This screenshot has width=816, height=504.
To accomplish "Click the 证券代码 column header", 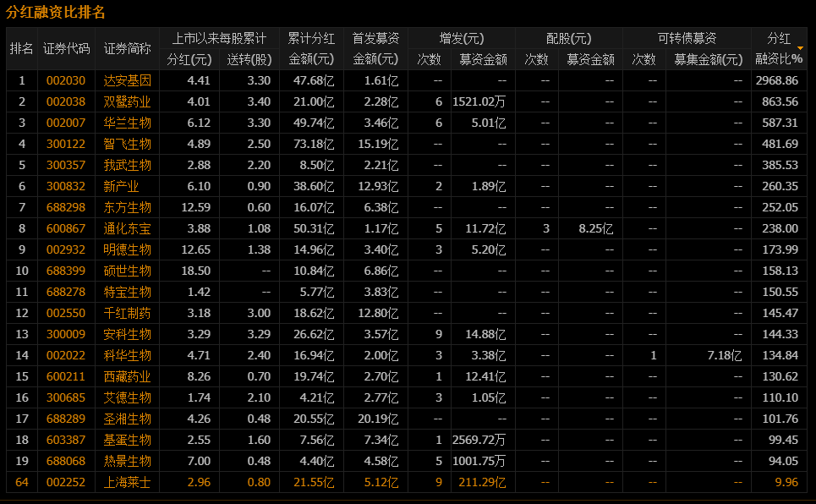I will [66, 49].
